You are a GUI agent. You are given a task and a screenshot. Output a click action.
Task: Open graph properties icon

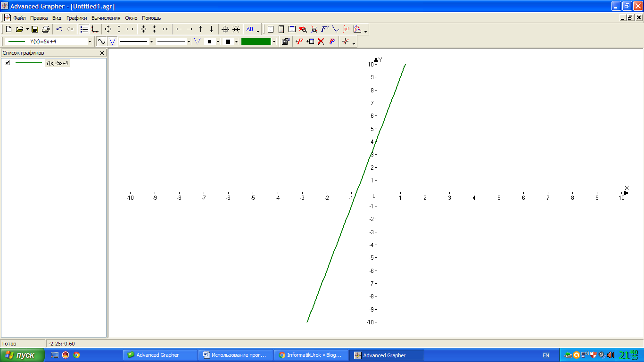[285, 41]
